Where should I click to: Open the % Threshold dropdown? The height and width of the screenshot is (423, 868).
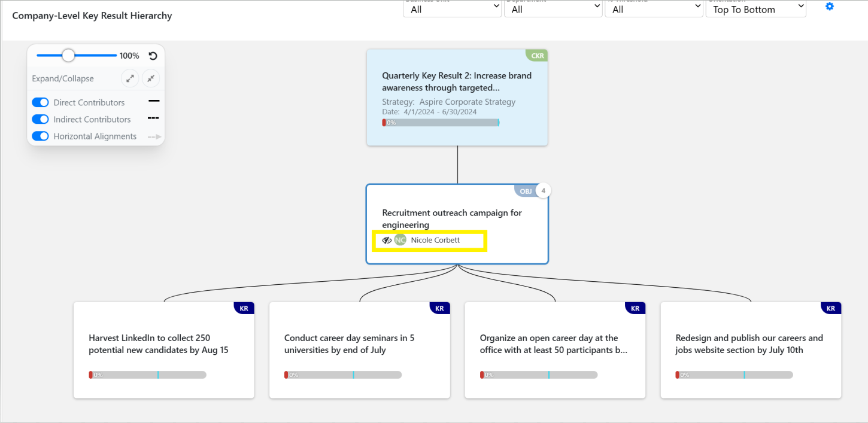[654, 8]
